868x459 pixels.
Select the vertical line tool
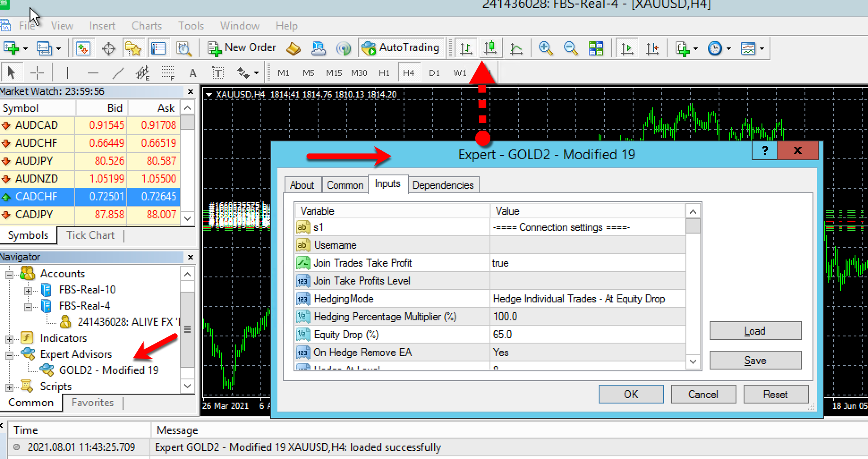click(68, 72)
